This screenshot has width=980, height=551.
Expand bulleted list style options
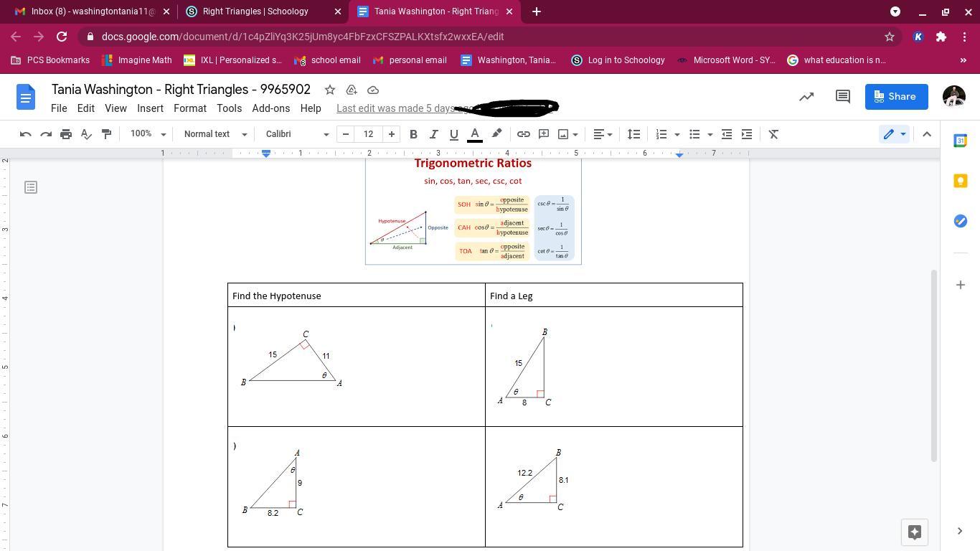point(710,134)
